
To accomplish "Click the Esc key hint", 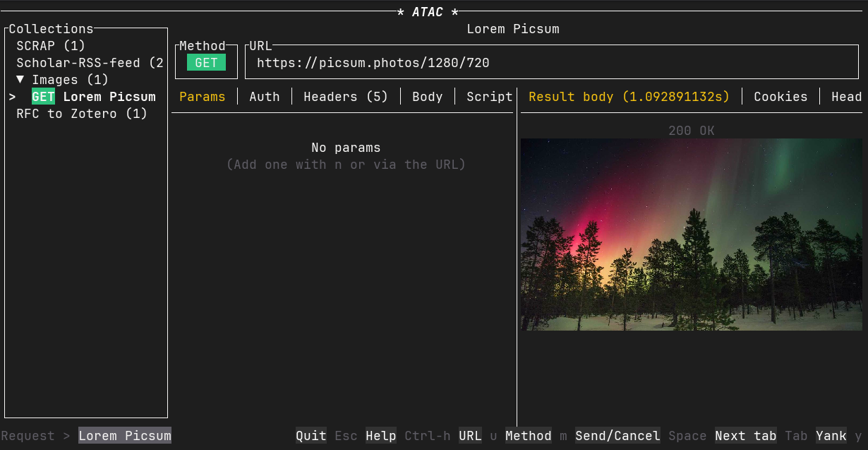I will (x=346, y=436).
